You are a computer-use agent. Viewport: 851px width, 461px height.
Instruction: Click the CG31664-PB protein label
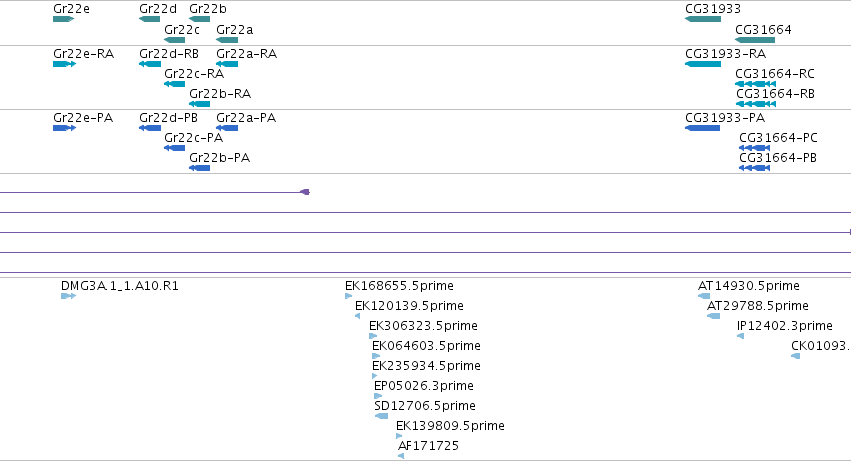coord(778,158)
